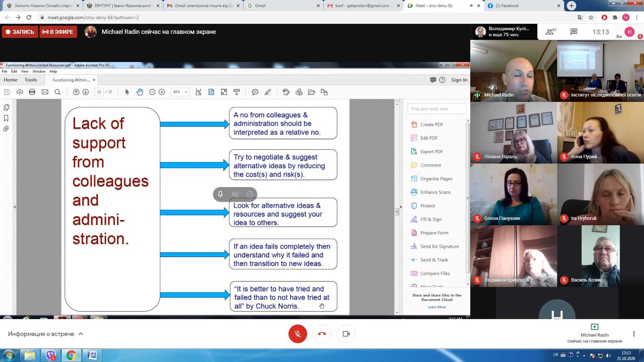Viewport: 644px width, 362px height.
Task: Expand the meeting information chevron
Action: click(x=81, y=334)
